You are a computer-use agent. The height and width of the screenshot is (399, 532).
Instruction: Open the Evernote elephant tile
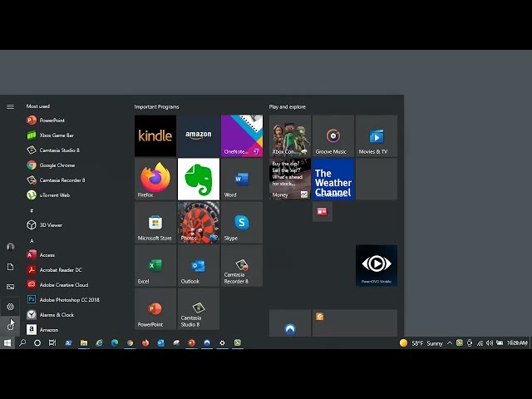click(x=199, y=179)
